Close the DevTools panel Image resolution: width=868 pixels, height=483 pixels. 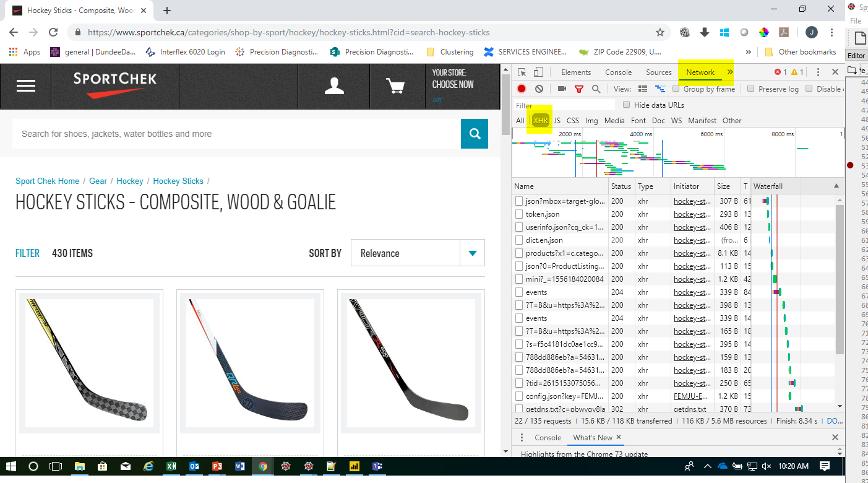point(835,72)
